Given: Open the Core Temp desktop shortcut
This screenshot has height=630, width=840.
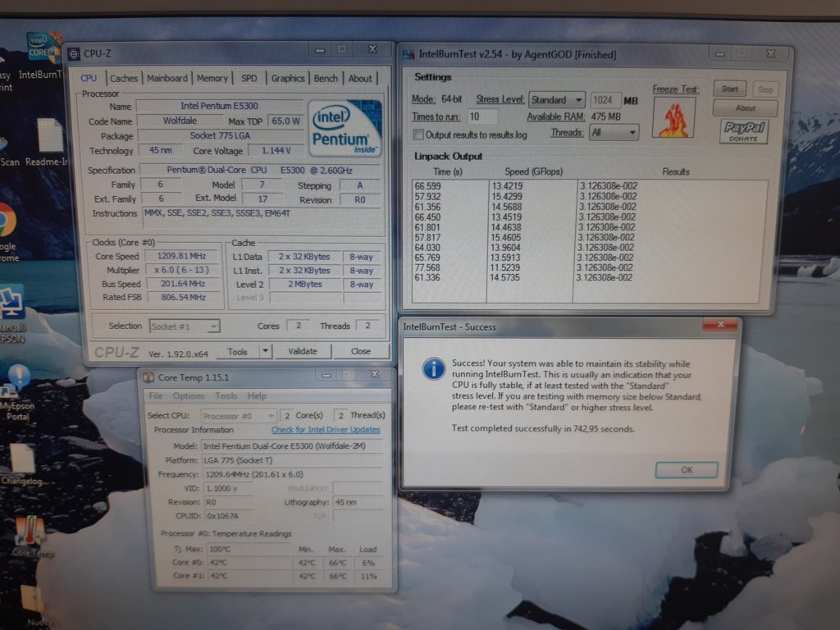Looking at the screenshot, I should 31,536.
